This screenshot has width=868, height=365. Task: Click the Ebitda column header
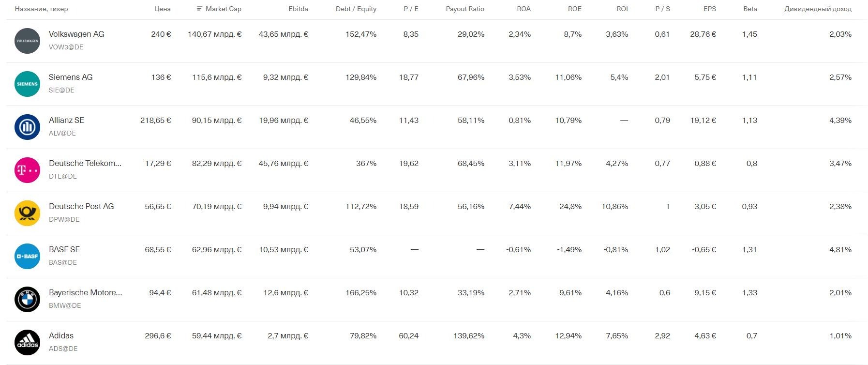click(x=298, y=9)
